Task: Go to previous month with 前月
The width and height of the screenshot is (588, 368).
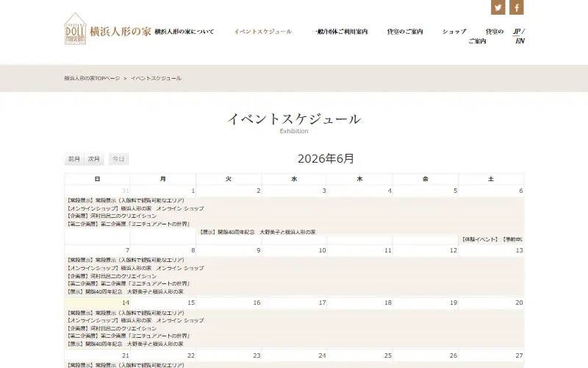Action: tap(74, 159)
